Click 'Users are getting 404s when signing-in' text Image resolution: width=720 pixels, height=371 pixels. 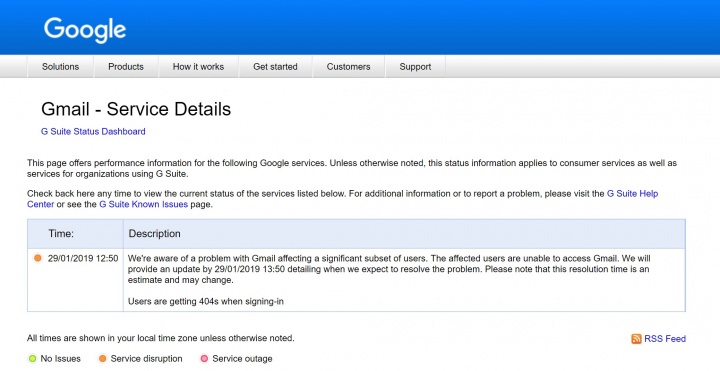pyautogui.click(x=206, y=302)
